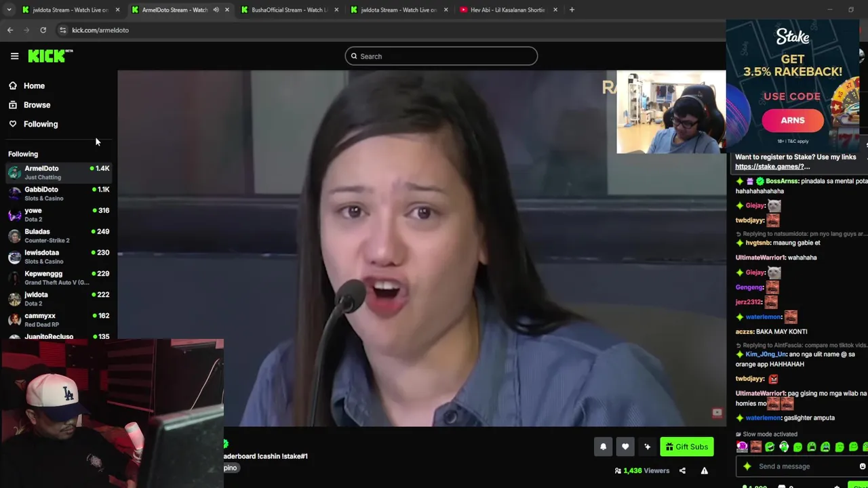Click the Buladas avatar in Following list

[x=14, y=235]
